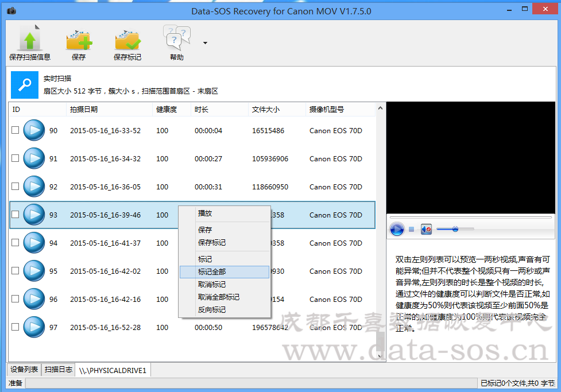The width and height of the screenshot is (561, 392).
Task: Tick the checkbox for video 95
Action: pos(16,271)
